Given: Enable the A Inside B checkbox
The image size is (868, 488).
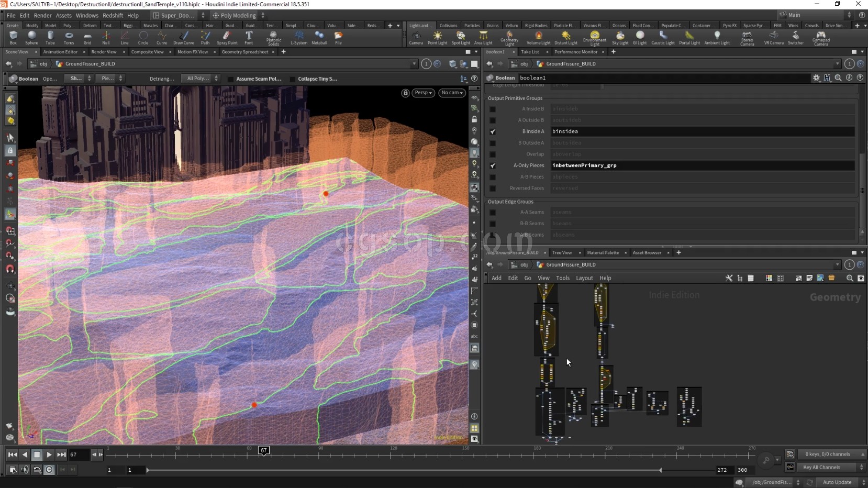Looking at the screenshot, I should click(x=493, y=109).
